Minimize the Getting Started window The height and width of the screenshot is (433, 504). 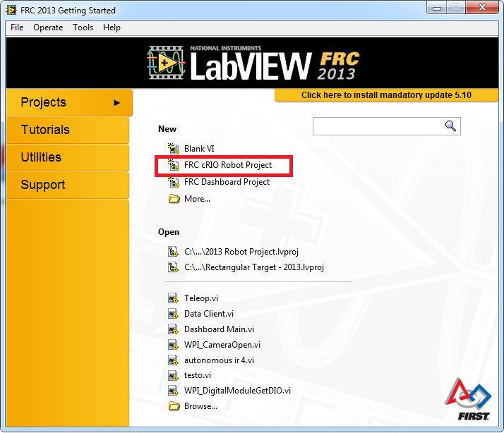(436, 7)
